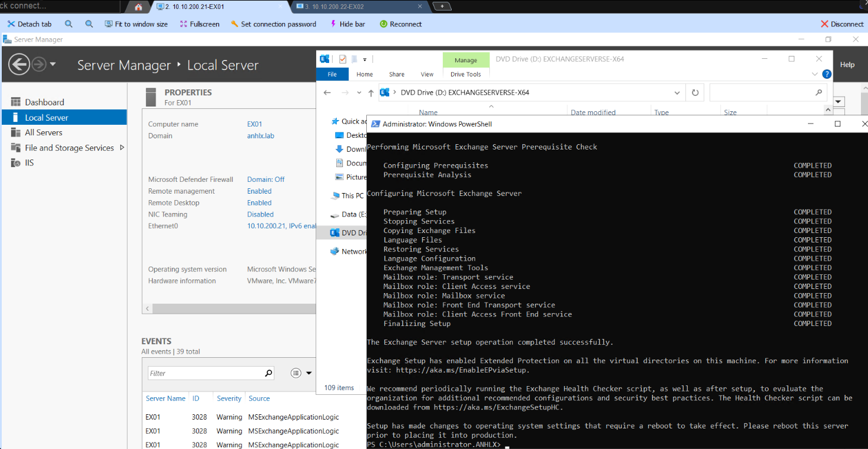Image resolution: width=868 pixels, height=449 pixels.
Task: Select Local Server in sidebar
Action: point(64,117)
